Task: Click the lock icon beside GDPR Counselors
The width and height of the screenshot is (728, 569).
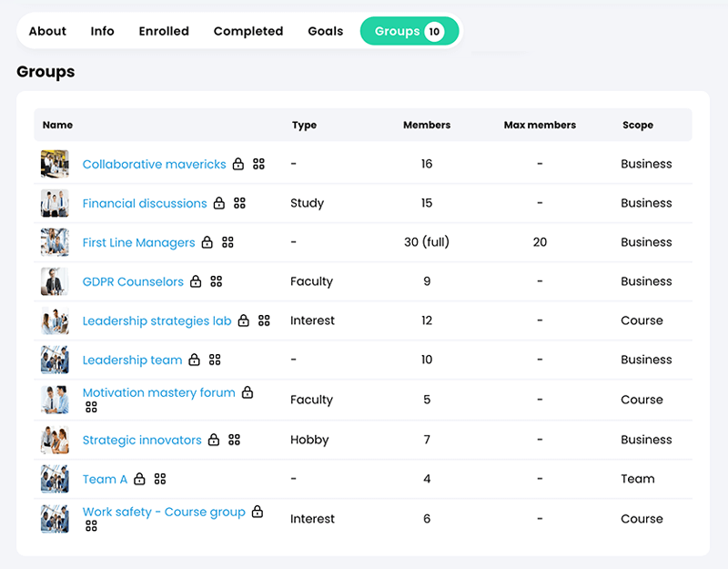Action: click(195, 281)
